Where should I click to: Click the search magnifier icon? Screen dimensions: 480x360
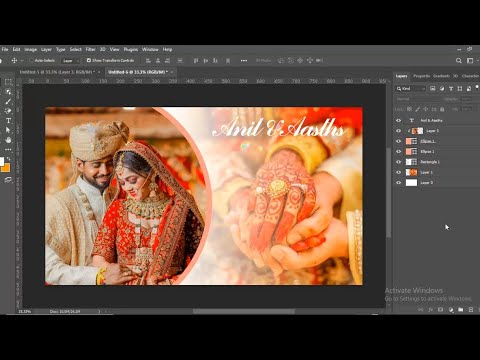coord(459,60)
